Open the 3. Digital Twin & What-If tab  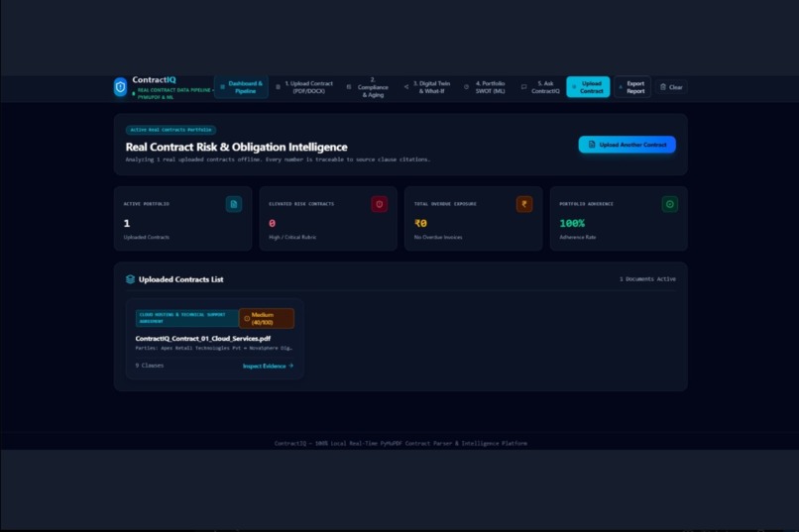click(x=427, y=87)
